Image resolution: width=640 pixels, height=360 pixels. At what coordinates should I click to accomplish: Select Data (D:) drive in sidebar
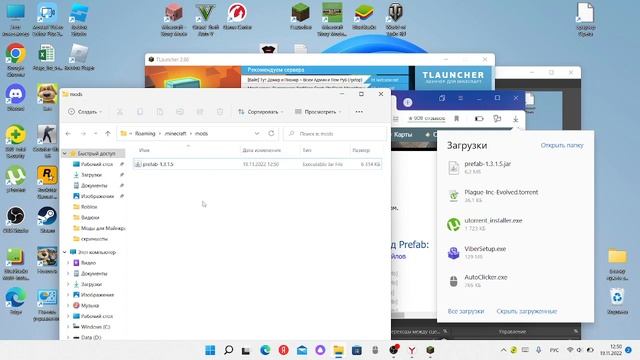(91, 337)
